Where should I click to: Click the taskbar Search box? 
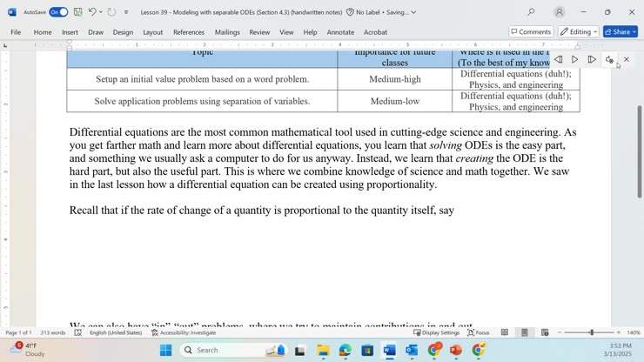234,350
